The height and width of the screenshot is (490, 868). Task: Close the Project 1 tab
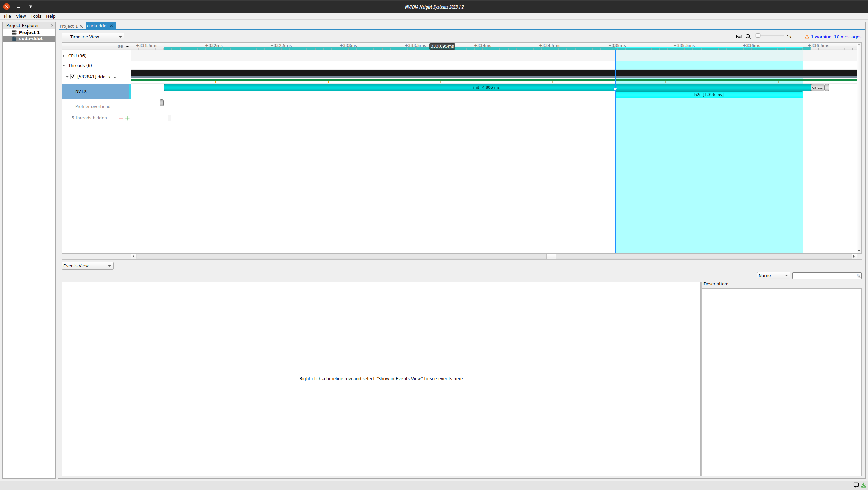[x=81, y=26]
